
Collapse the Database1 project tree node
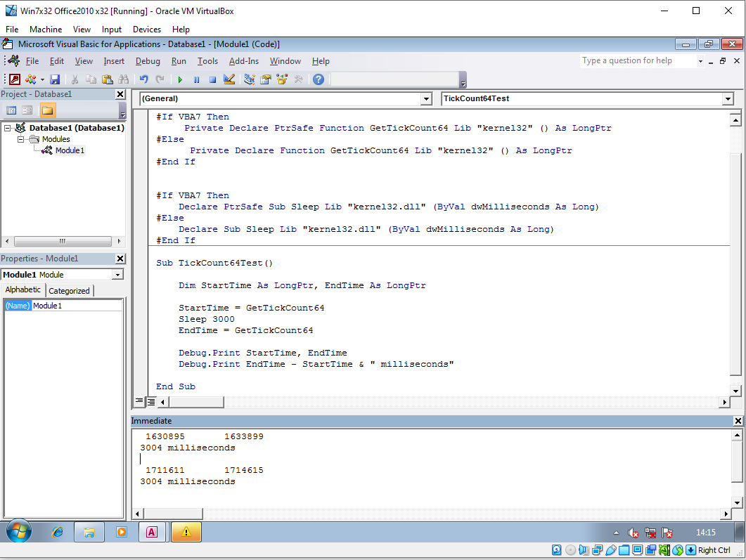[x=7, y=128]
